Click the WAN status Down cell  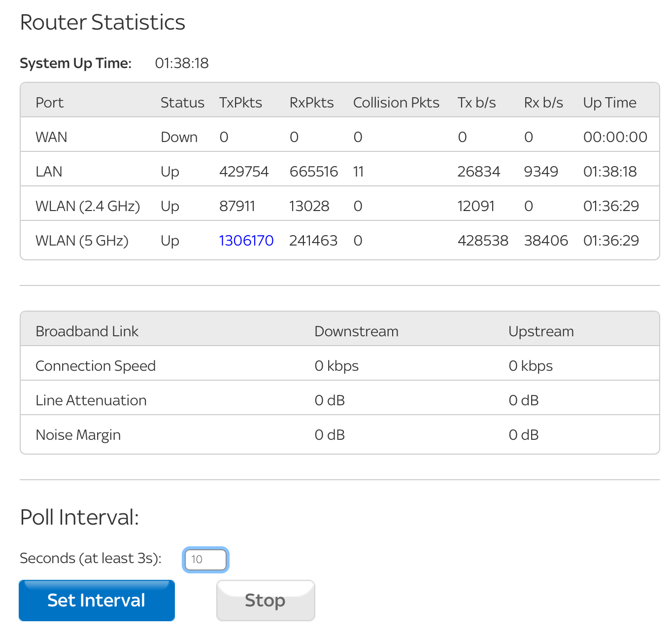coord(179,137)
